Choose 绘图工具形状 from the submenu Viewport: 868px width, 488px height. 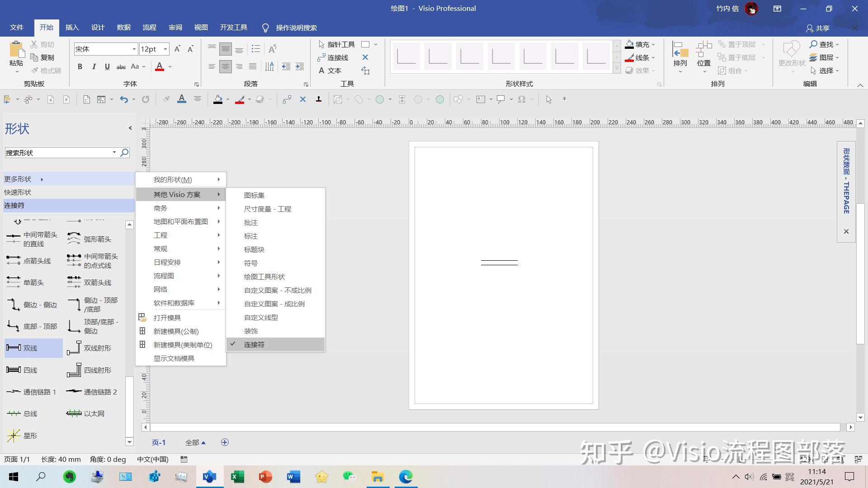click(264, 277)
